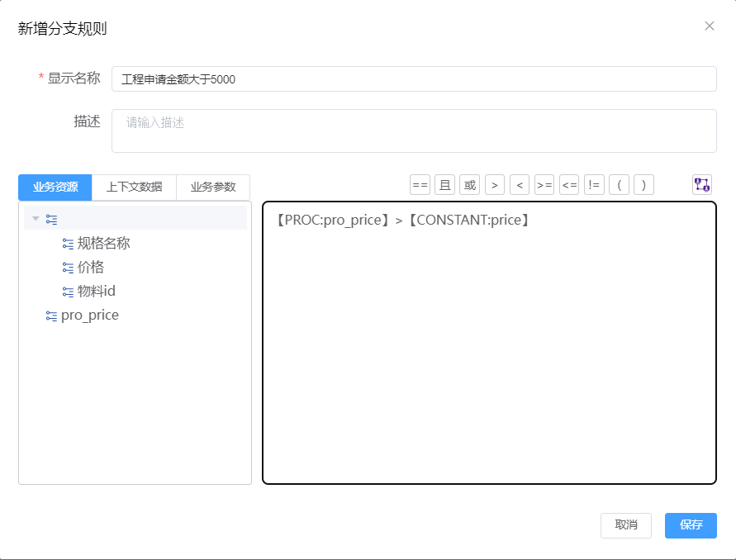Insert the > greater-than operator
The height and width of the screenshot is (560, 736).
coord(494,184)
